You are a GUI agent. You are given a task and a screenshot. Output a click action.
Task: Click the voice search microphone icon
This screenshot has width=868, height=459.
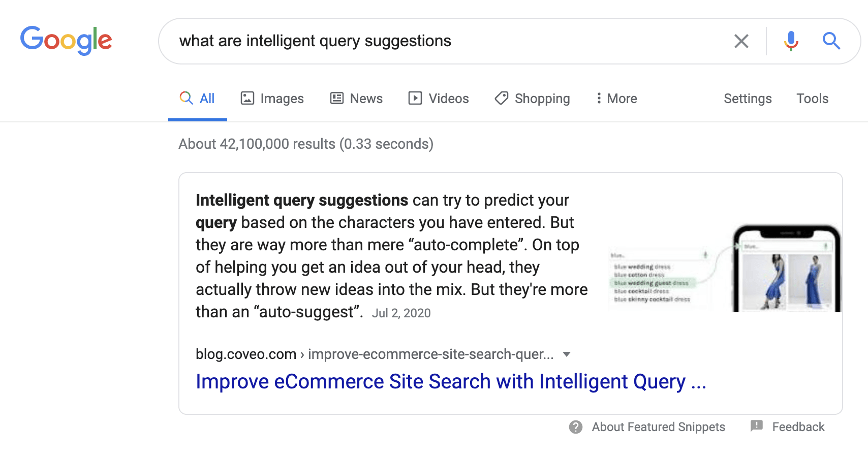pos(791,41)
